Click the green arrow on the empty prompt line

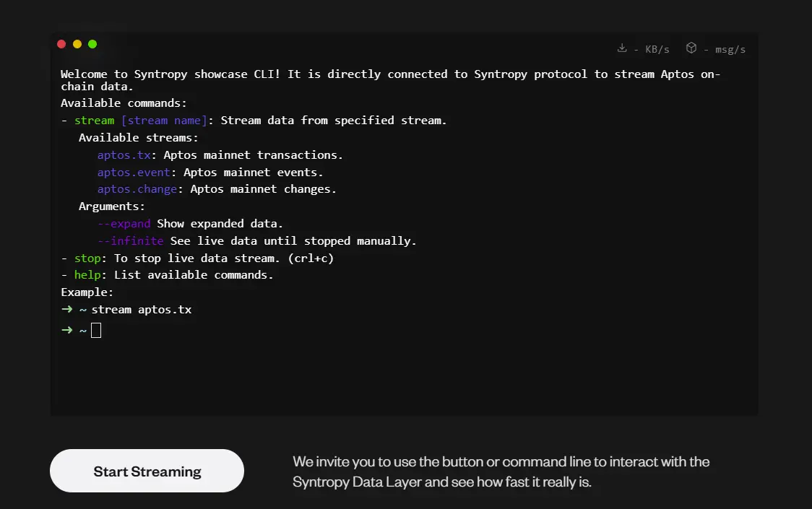66,330
